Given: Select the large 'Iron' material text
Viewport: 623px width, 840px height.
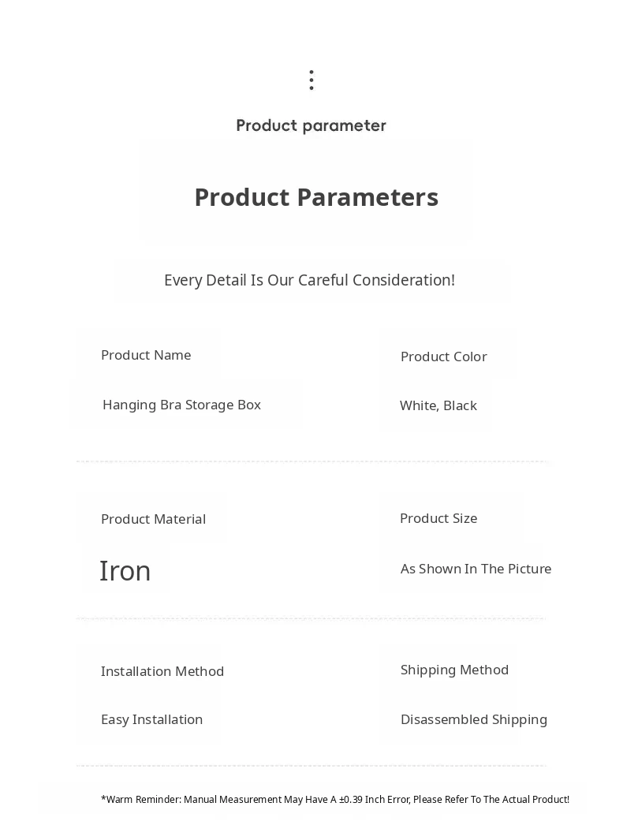Looking at the screenshot, I should coord(125,571).
